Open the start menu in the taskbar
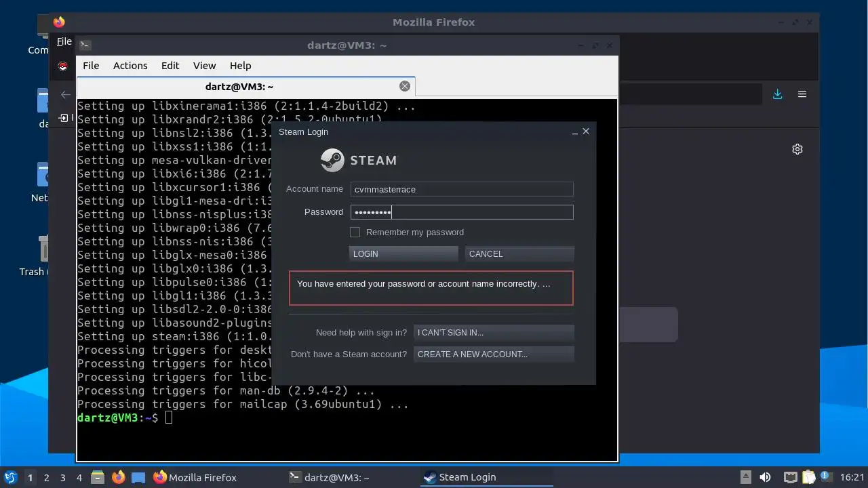 pos(10,477)
